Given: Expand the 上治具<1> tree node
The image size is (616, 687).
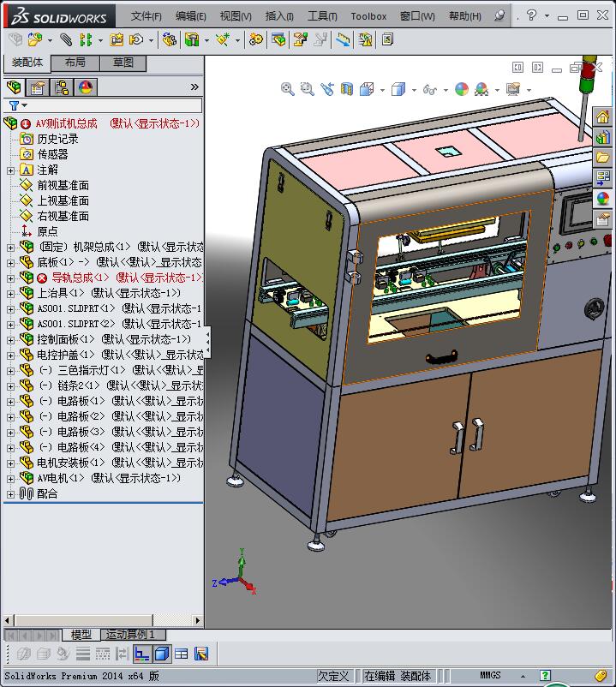Looking at the screenshot, I should click(x=10, y=294).
